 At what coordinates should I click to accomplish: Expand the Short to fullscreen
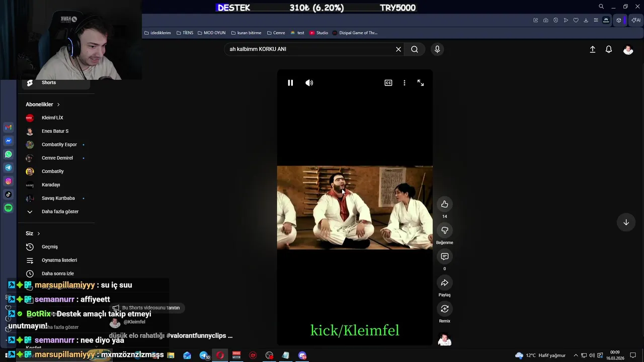coord(421,83)
